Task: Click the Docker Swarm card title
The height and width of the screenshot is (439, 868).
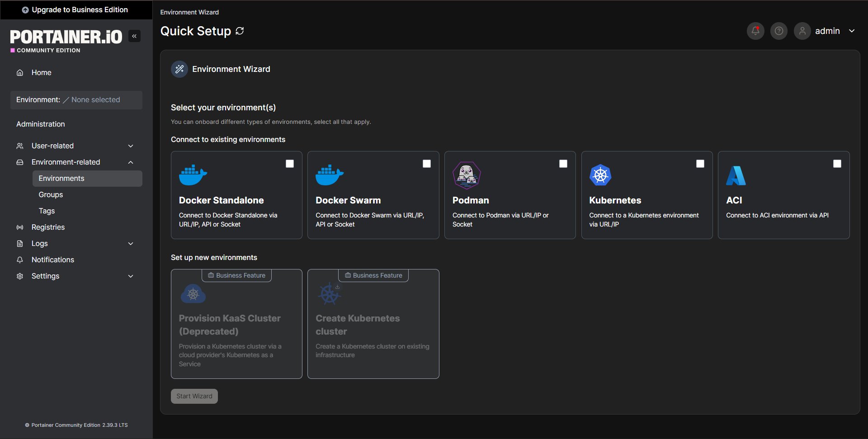Action: pyautogui.click(x=348, y=200)
